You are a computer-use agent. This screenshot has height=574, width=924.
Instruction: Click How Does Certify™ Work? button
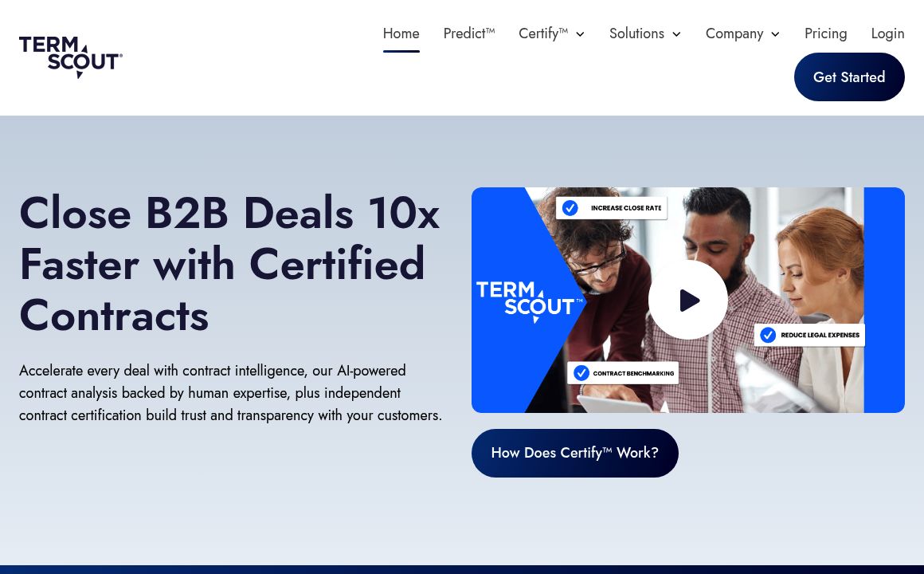click(574, 453)
